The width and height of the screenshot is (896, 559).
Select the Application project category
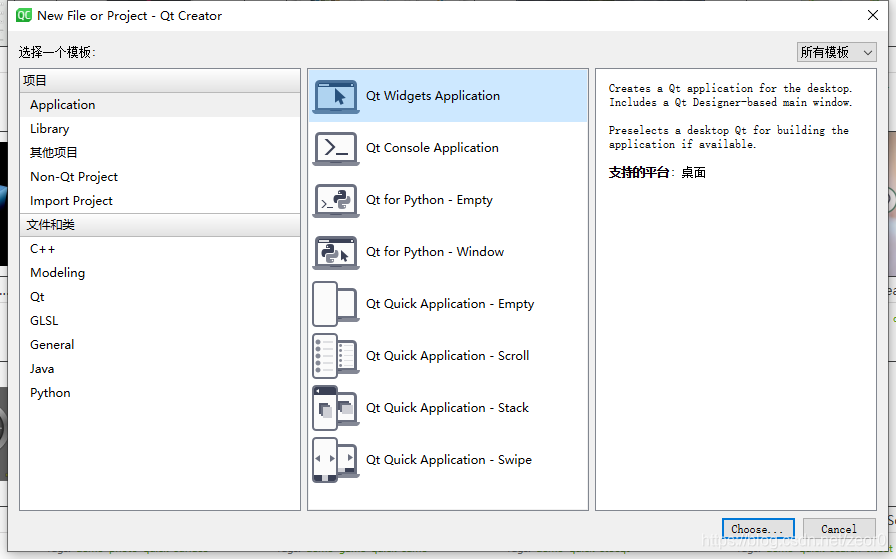click(160, 105)
